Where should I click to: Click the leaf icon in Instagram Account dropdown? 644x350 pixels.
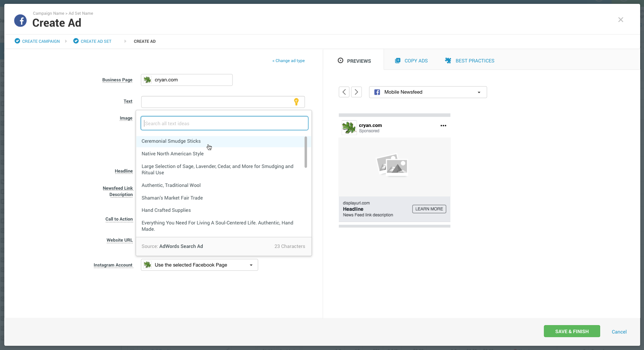pyautogui.click(x=148, y=265)
